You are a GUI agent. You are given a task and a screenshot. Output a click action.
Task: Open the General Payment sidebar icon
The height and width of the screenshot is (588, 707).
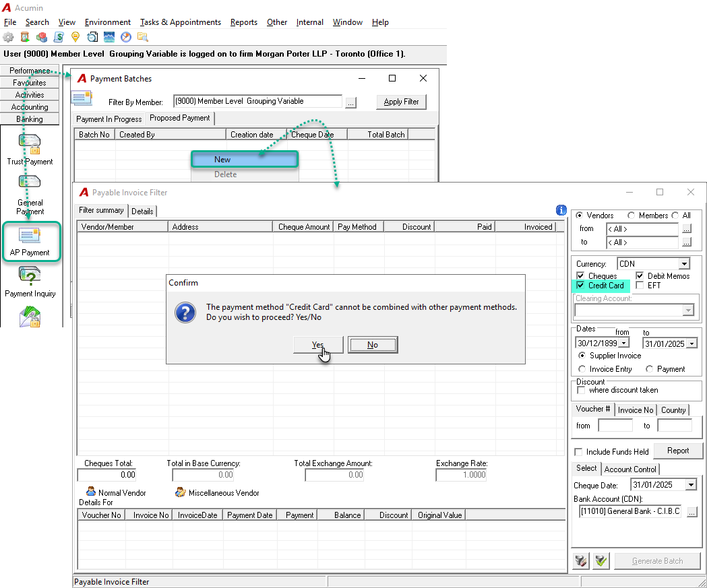(x=30, y=195)
